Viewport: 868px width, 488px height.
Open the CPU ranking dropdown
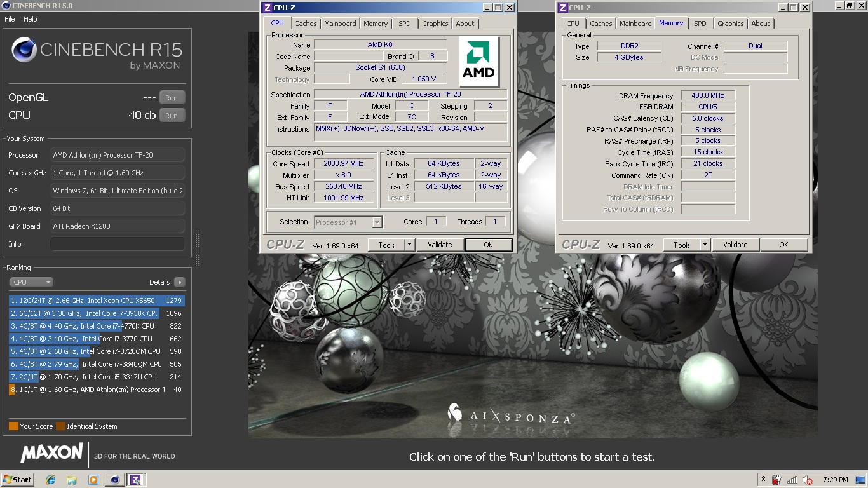pyautogui.click(x=31, y=282)
